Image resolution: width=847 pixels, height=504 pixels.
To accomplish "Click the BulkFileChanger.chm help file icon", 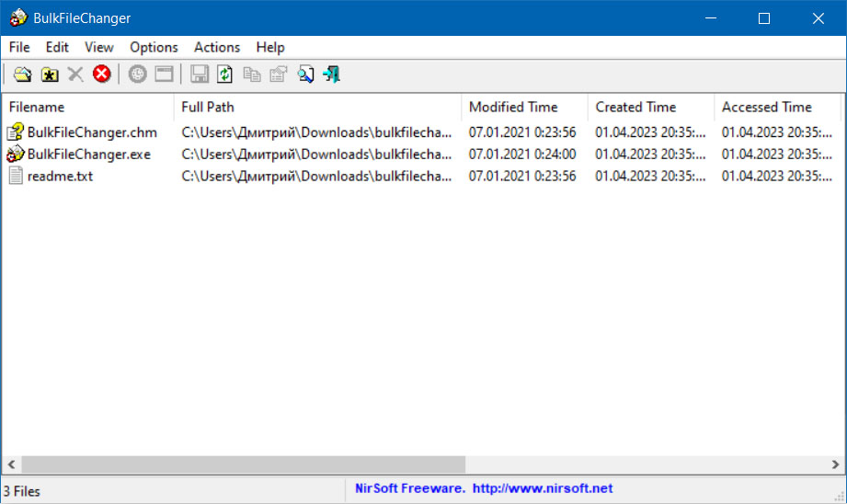I will 15,132.
